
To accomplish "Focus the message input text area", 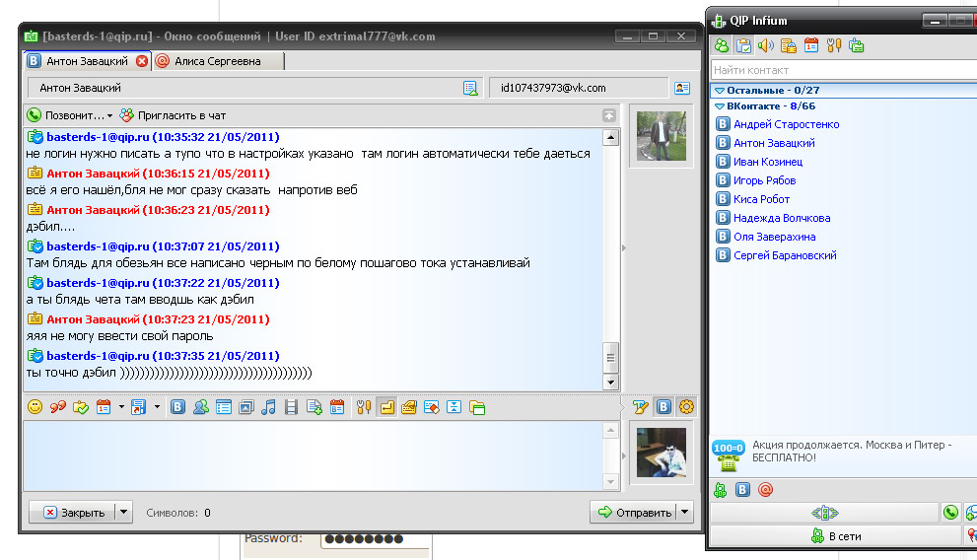I will pos(313,455).
